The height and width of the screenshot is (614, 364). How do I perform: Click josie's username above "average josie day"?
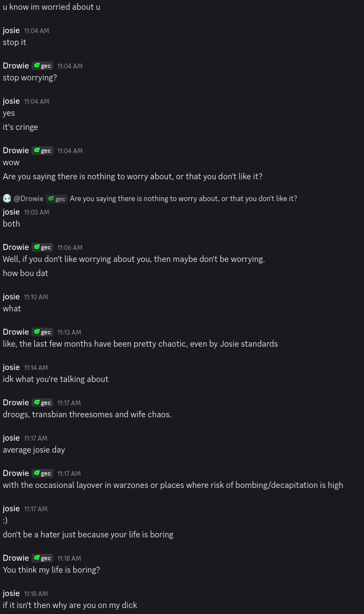coord(11,438)
